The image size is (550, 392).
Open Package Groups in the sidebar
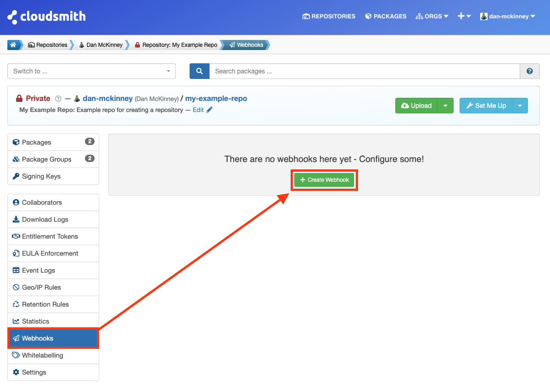pyautogui.click(x=53, y=159)
